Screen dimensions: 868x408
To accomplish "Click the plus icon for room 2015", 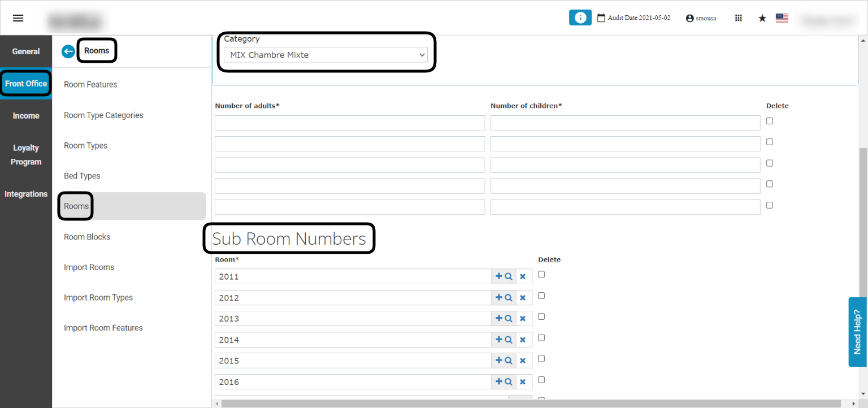I will [499, 361].
